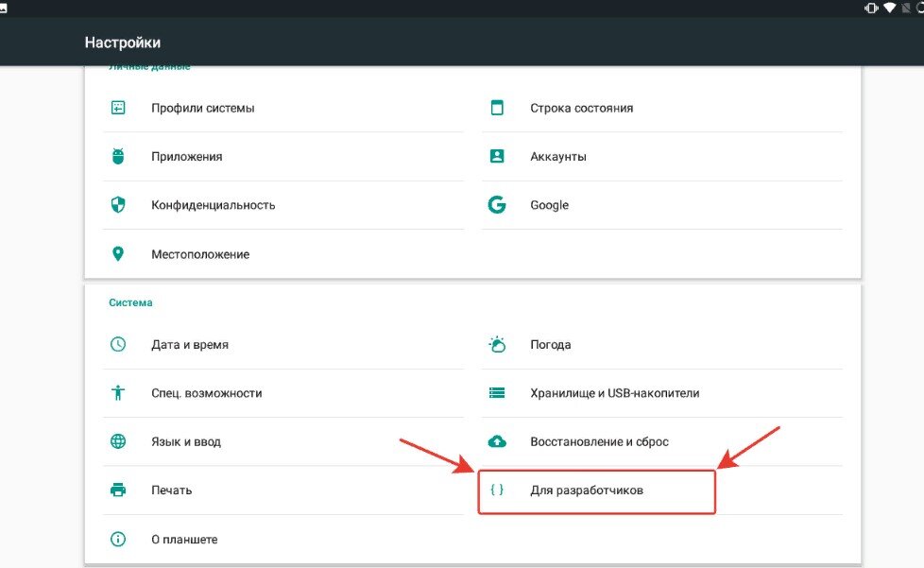Open Спец. возможности settings
The image size is (924, 568).
pos(206,393)
